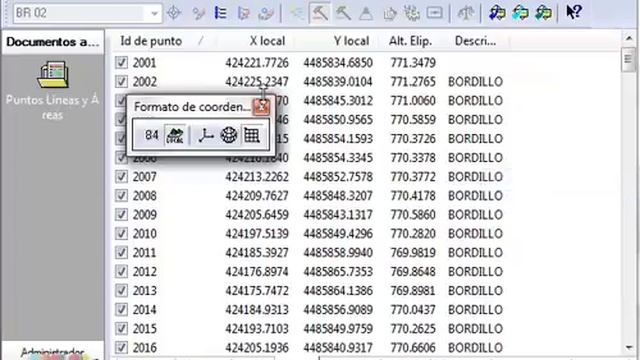Viewport: 640px width, 360px height.
Task: Open the BR 02 dropdown list
Action: (154, 13)
